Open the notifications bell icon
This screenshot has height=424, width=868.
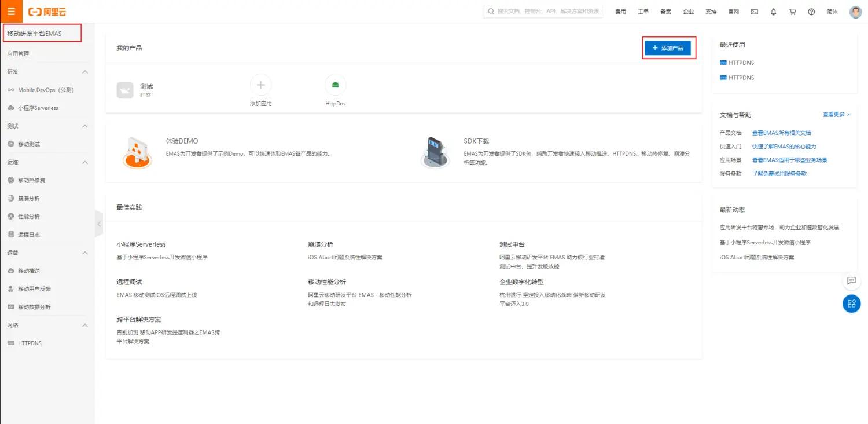click(x=773, y=11)
